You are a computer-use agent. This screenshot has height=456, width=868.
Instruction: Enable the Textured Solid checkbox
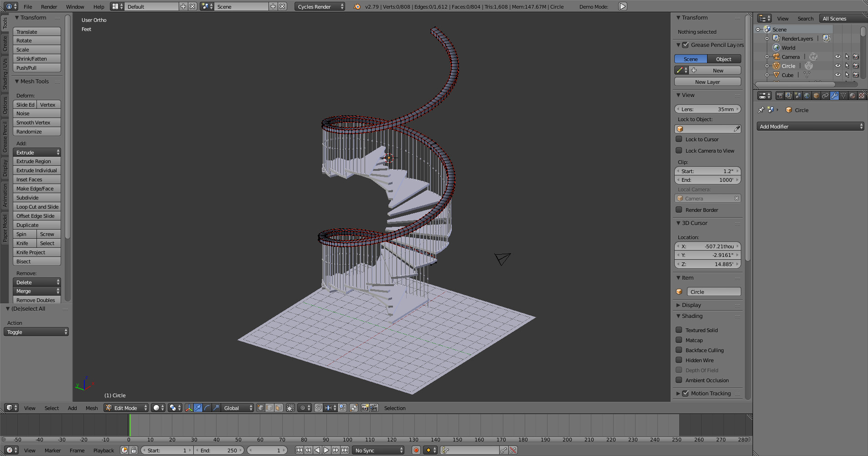click(x=679, y=330)
